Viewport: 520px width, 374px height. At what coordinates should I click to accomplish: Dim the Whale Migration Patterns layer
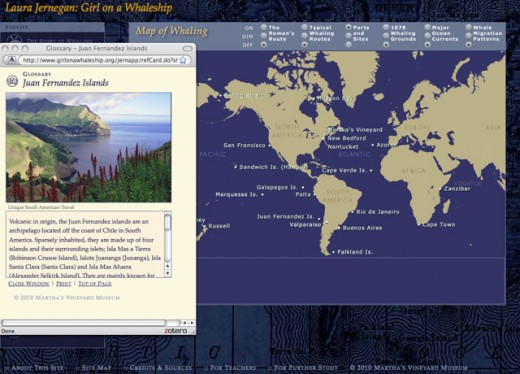pos(469,36)
